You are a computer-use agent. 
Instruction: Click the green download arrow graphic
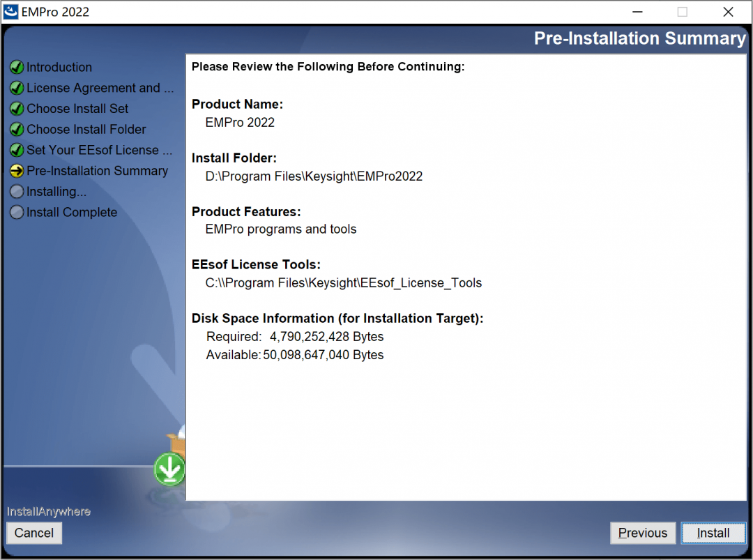(x=169, y=469)
